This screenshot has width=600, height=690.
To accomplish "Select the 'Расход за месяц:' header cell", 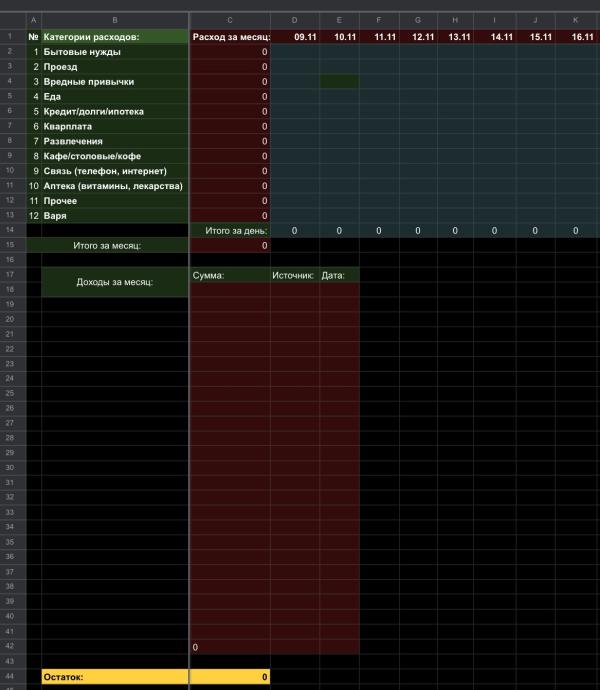I will [x=230, y=37].
